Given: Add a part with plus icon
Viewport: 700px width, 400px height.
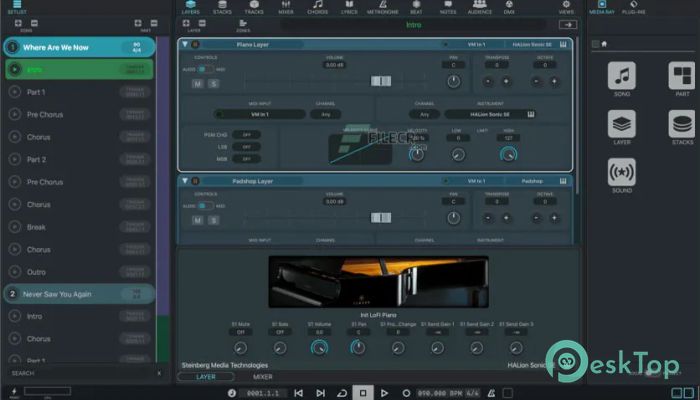Looking at the screenshot, I should pyautogui.click(x=138, y=23).
